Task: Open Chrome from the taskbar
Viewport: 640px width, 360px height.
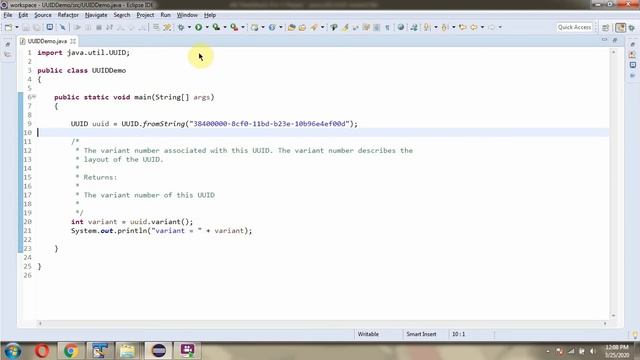Action: (x=71, y=351)
